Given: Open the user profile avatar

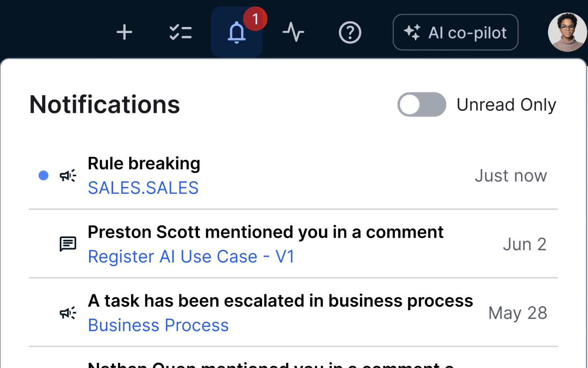Looking at the screenshot, I should coord(567,32).
